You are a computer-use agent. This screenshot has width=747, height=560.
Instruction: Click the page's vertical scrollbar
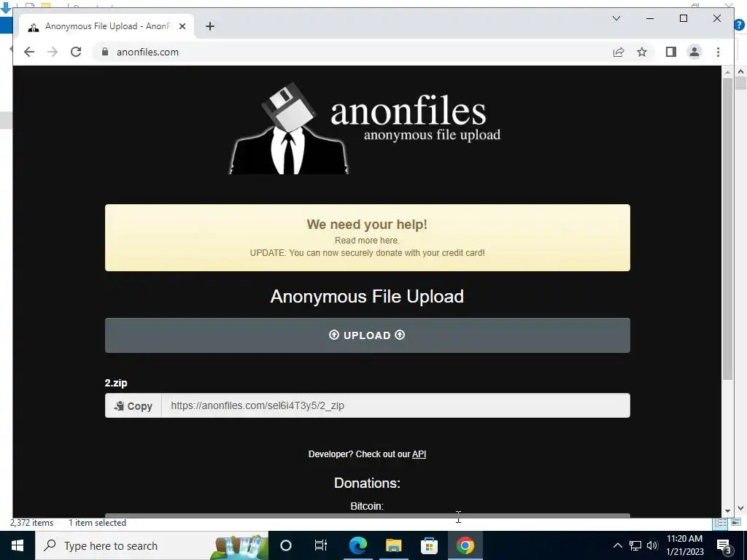coord(727,228)
